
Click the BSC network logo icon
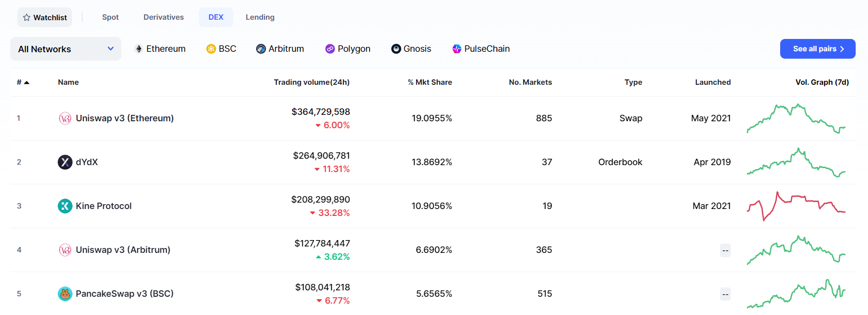point(211,49)
